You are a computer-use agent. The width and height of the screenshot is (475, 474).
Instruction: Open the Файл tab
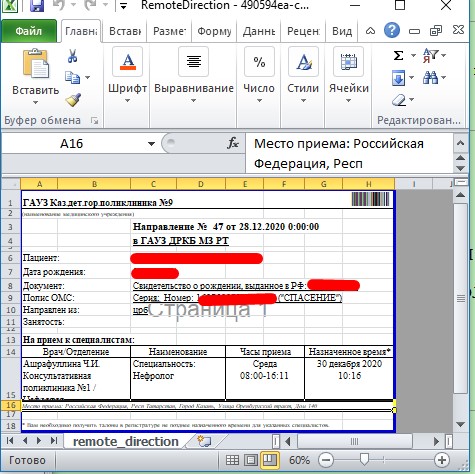click(29, 31)
